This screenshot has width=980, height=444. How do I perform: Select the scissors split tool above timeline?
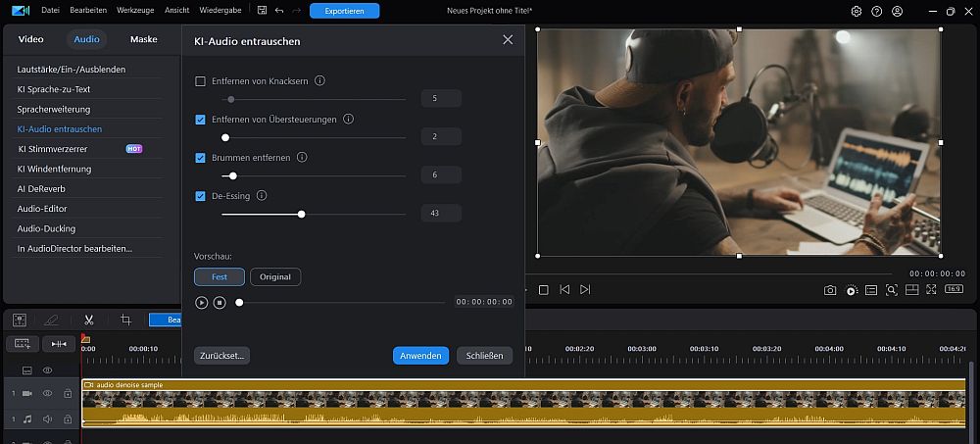pyautogui.click(x=89, y=320)
